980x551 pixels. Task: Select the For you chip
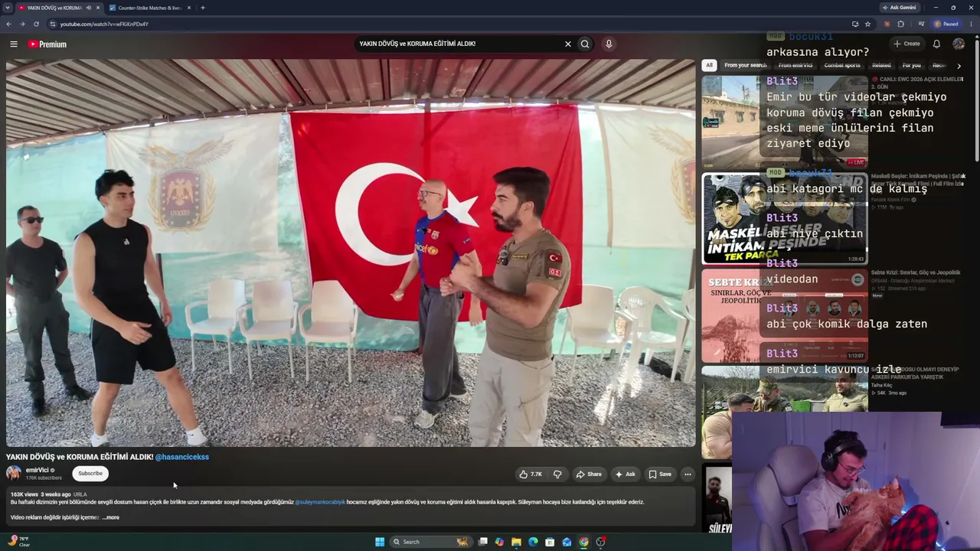pos(911,66)
